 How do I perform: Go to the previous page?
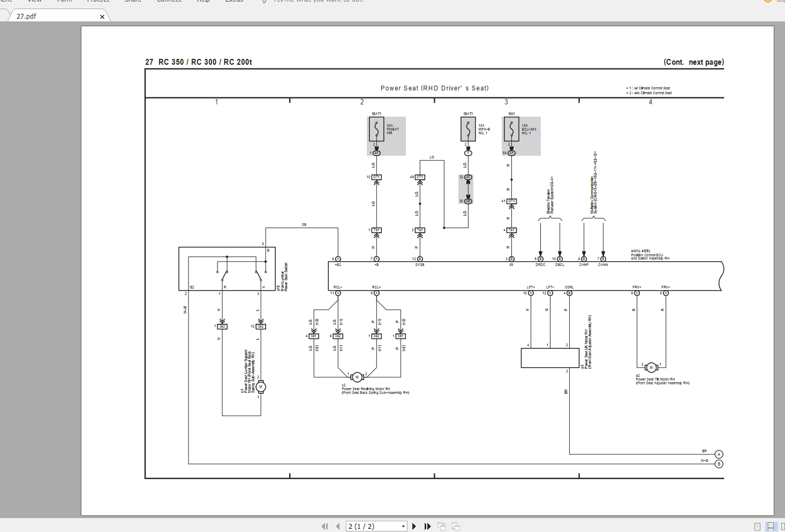tap(338, 526)
